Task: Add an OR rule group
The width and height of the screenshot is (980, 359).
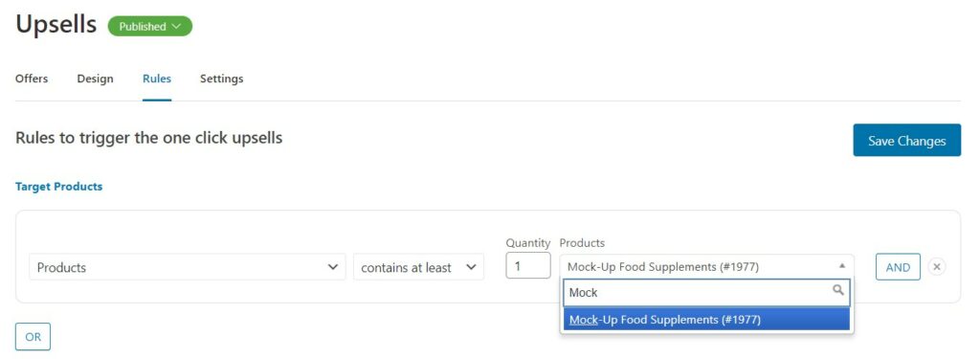Action: pos(33,337)
